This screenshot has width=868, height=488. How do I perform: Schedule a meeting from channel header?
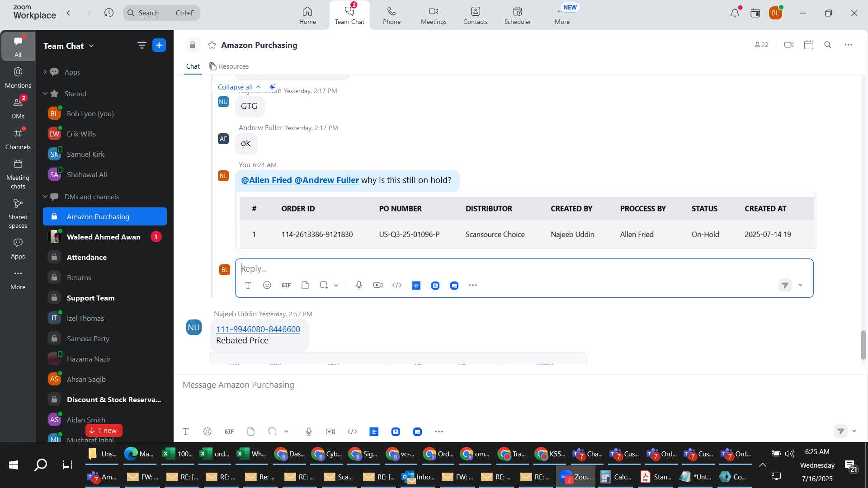[x=809, y=45]
